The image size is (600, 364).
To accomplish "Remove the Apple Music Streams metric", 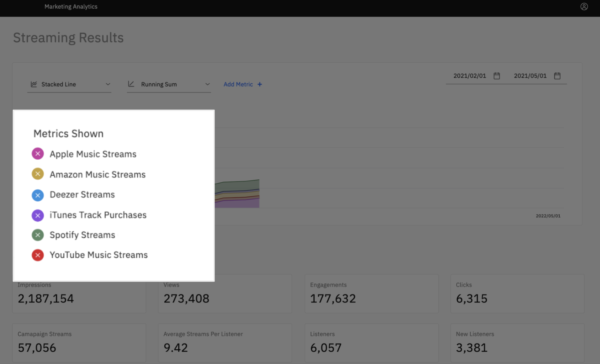I will pyautogui.click(x=38, y=154).
